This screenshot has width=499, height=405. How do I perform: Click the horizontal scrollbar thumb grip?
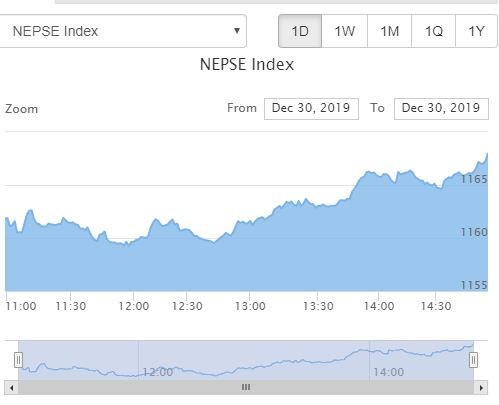[246, 387]
